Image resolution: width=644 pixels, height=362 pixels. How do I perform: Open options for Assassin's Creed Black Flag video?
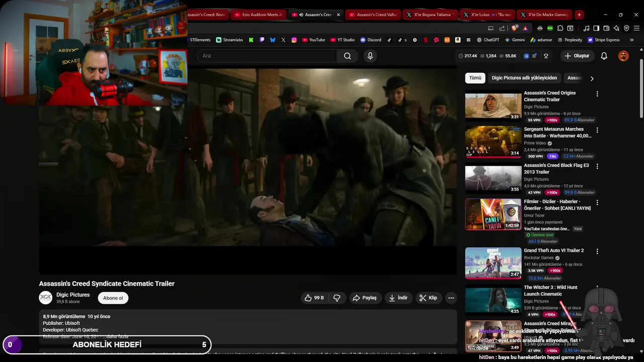(x=597, y=166)
